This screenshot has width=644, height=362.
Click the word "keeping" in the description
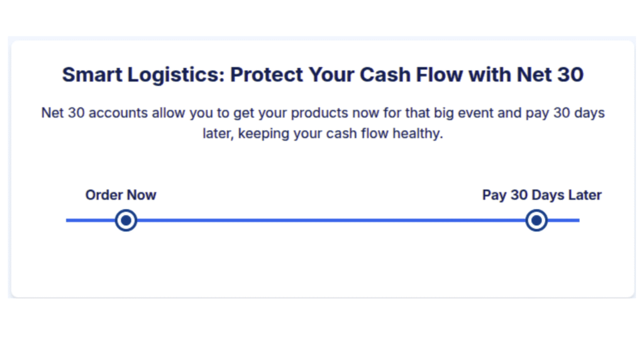[x=260, y=134]
